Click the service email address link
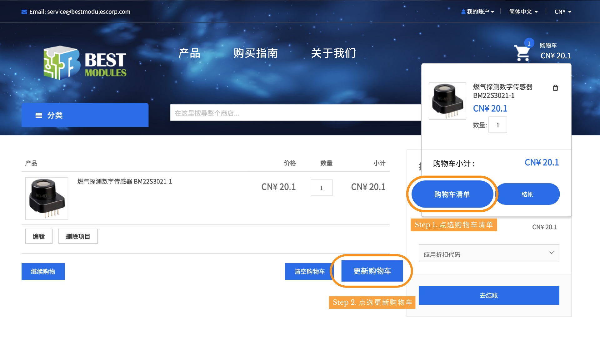Screen dimensions: 600x364 pos(89,12)
